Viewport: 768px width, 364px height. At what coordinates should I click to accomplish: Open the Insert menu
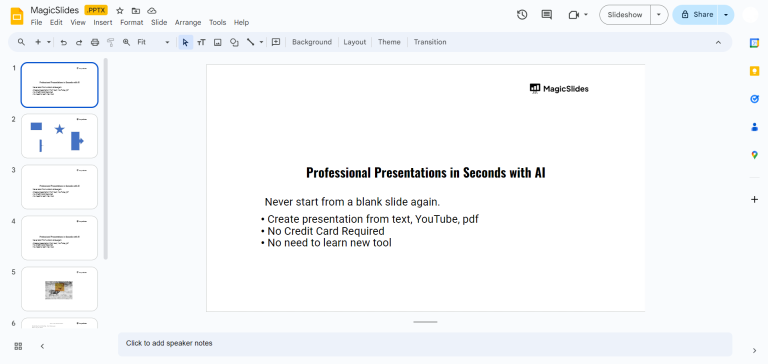tap(103, 23)
